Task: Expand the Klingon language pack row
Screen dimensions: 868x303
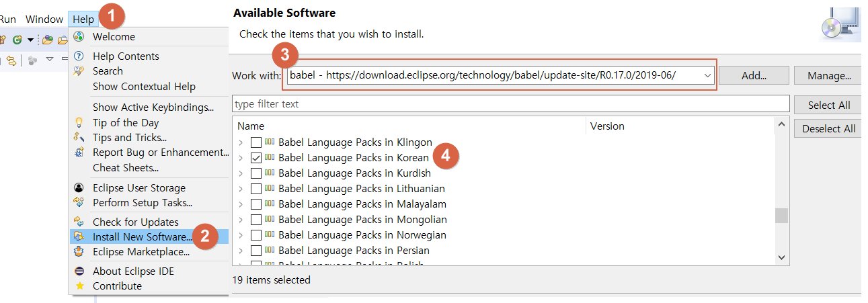Action: 241,142
